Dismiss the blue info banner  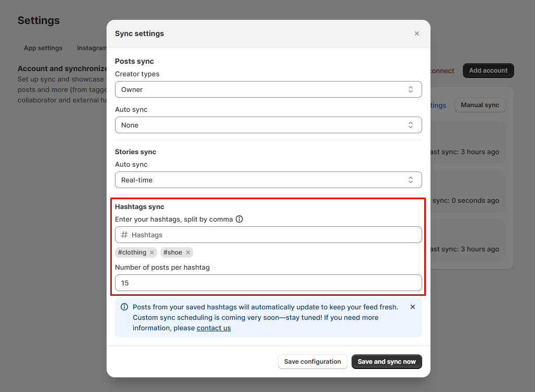pyautogui.click(x=413, y=307)
